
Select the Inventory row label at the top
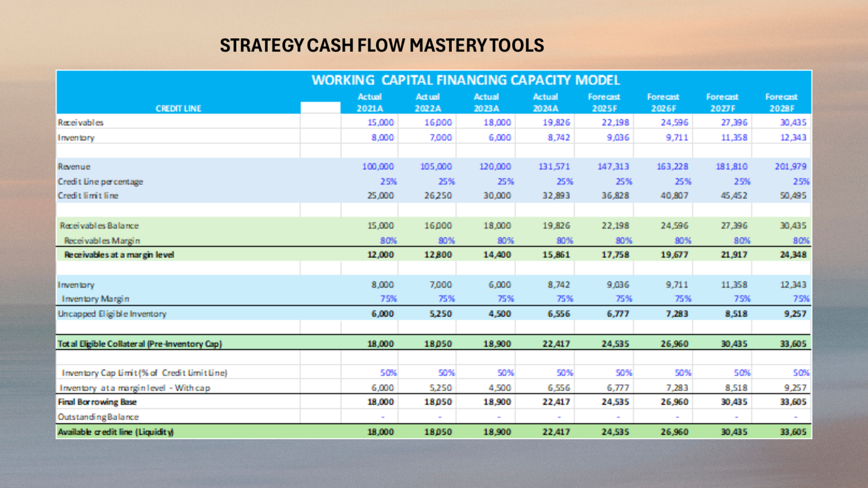(x=76, y=137)
